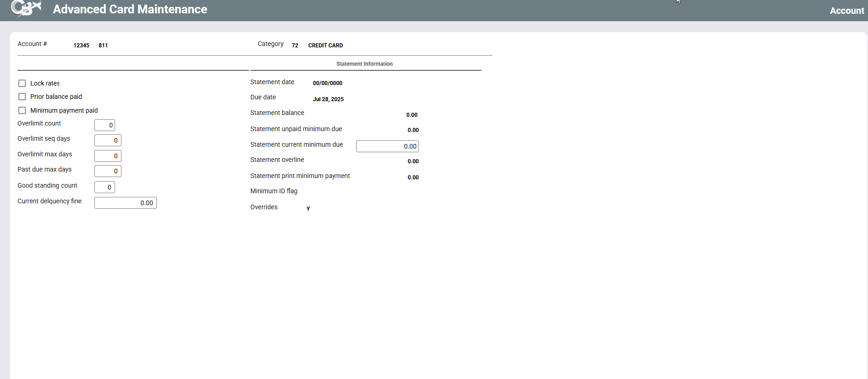Click account number 12345
This screenshot has height=379, width=868.
[81, 46]
